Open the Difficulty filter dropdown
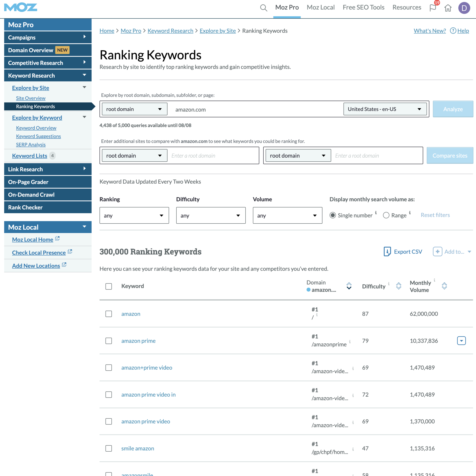This screenshot has width=476, height=476. pos(211,215)
